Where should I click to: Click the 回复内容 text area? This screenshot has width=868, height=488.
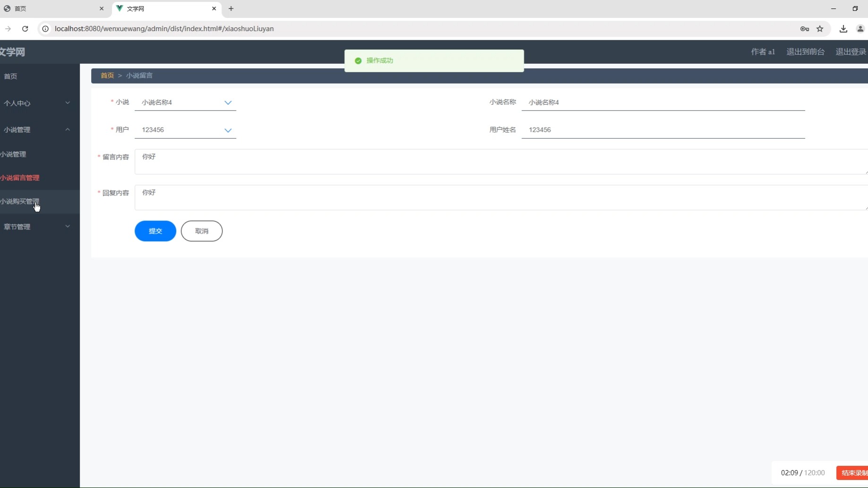click(x=501, y=198)
